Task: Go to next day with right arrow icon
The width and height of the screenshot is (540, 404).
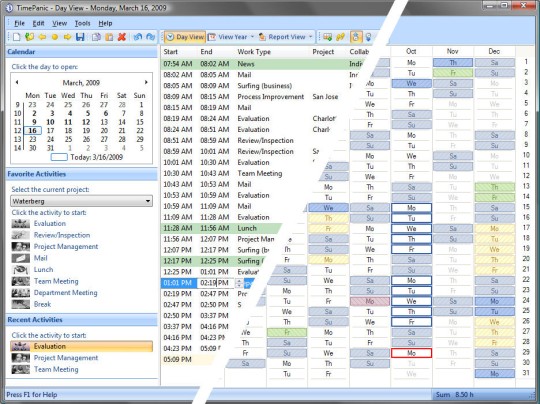Action: [68, 37]
